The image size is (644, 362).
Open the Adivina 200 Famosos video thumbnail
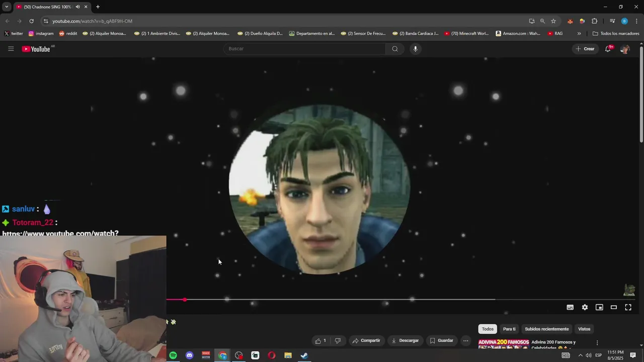click(x=503, y=344)
